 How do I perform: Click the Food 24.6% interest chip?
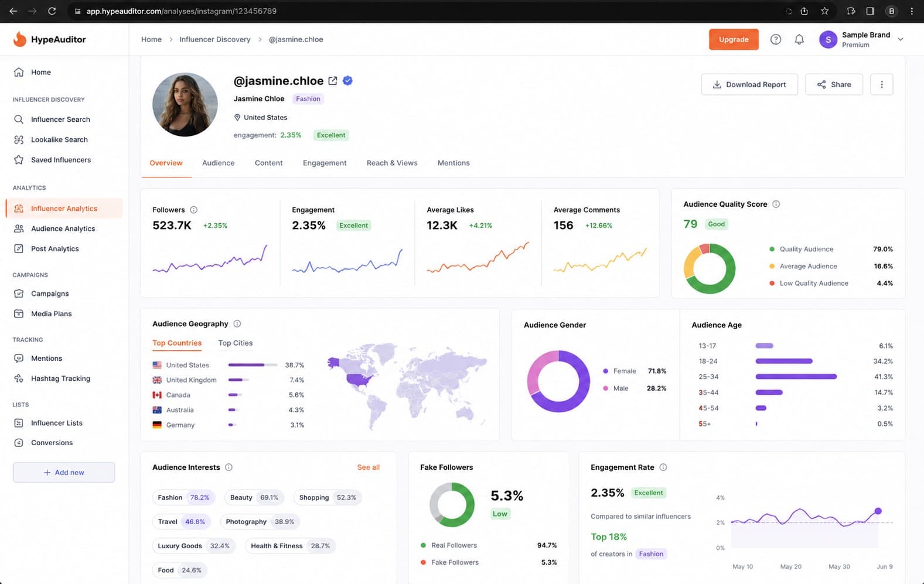180,570
